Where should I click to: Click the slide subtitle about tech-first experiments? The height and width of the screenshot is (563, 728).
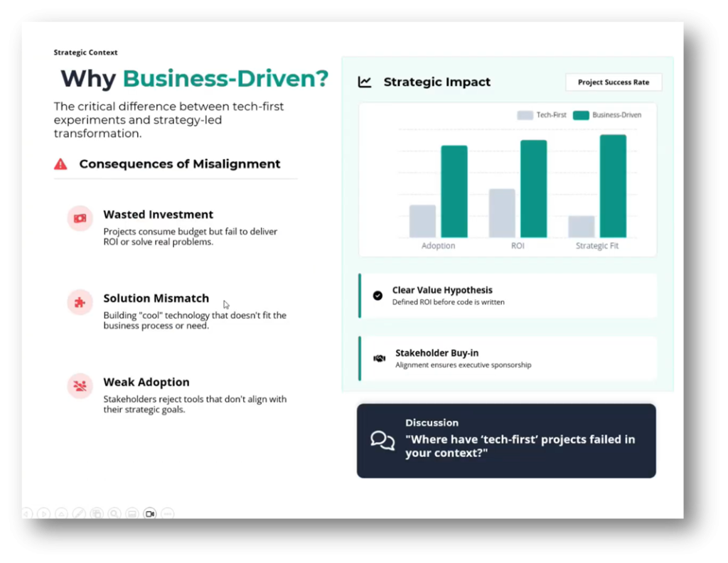[168, 119]
